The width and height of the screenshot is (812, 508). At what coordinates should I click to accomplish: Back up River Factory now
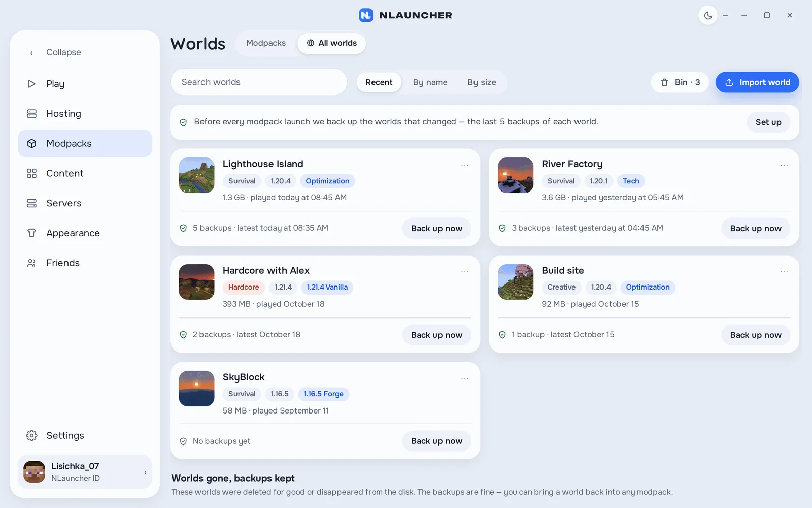[x=756, y=229]
